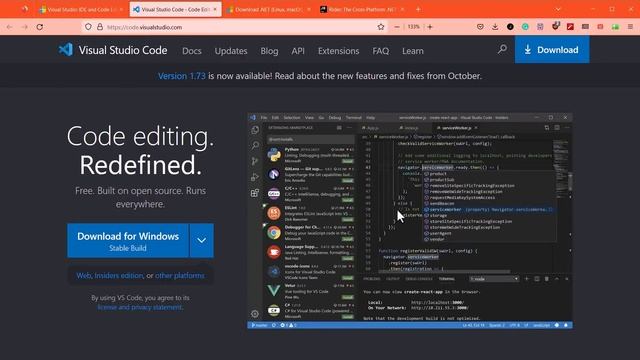This screenshot has width=640, height=360.
Task: Open the Insiders edition link
Action: 119,276
